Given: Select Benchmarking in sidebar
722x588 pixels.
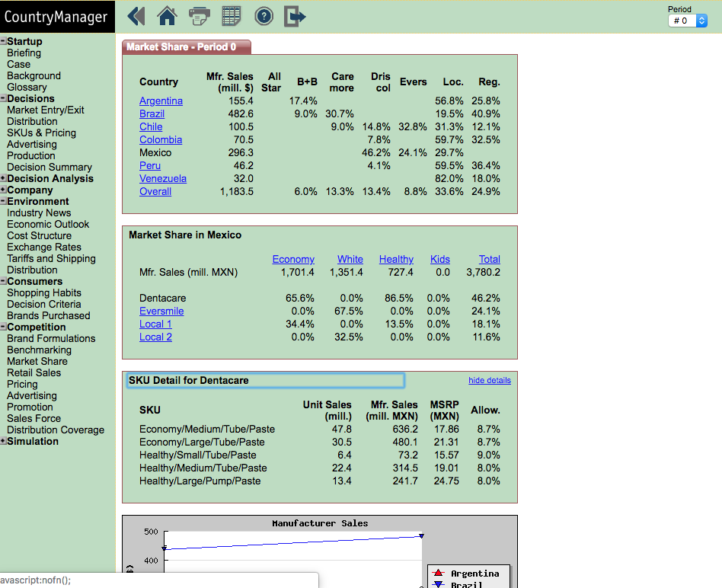Looking at the screenshot, I should click(39, 350).
